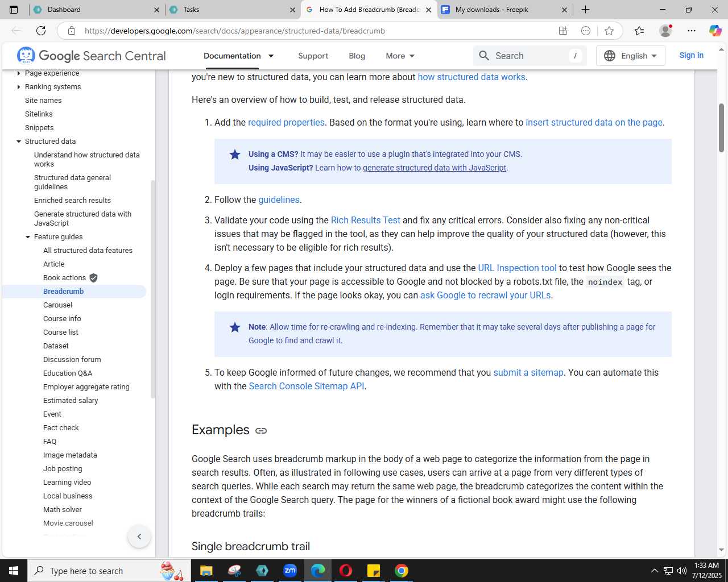The height and width of the screenshot is (582, 728).
Task: Open Sticky Notes from taskbar
Action: coord(374,571)
